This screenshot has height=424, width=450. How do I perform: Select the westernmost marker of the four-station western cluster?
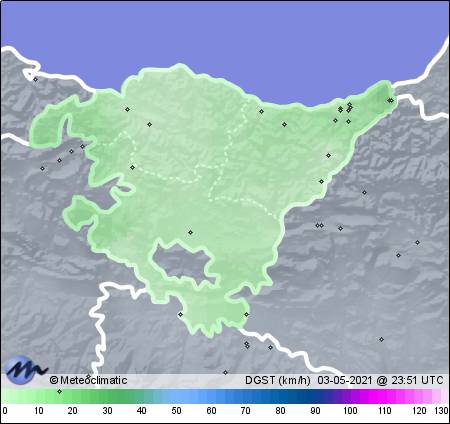click(x=42, y=168)
